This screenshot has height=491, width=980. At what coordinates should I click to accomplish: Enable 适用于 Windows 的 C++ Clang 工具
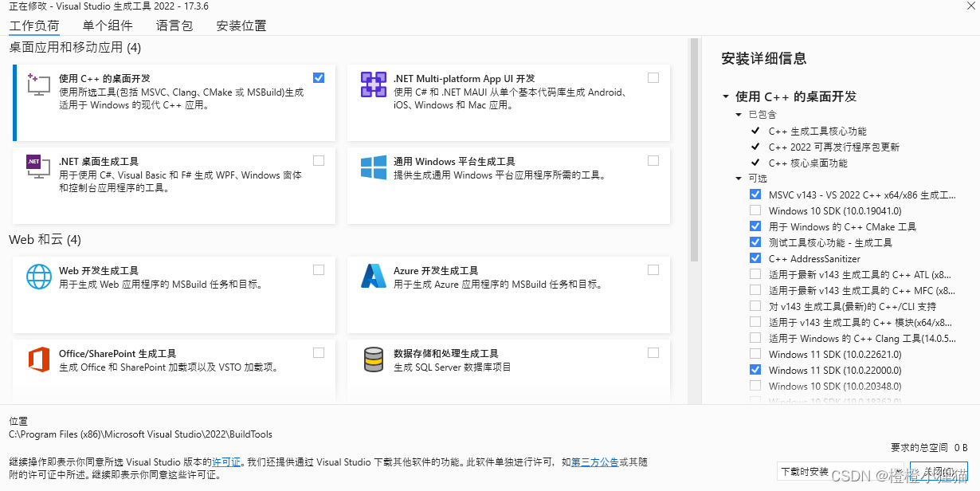755,338
